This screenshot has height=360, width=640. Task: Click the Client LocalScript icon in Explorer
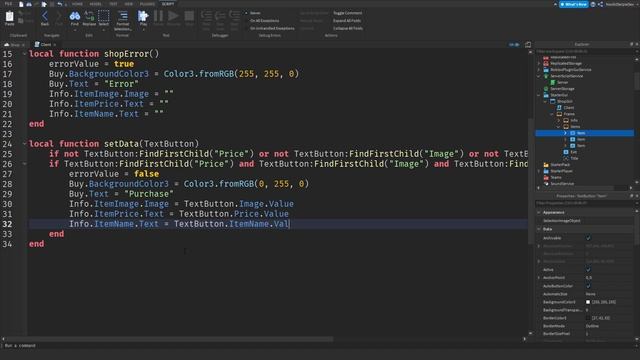(x=559, y=108)
